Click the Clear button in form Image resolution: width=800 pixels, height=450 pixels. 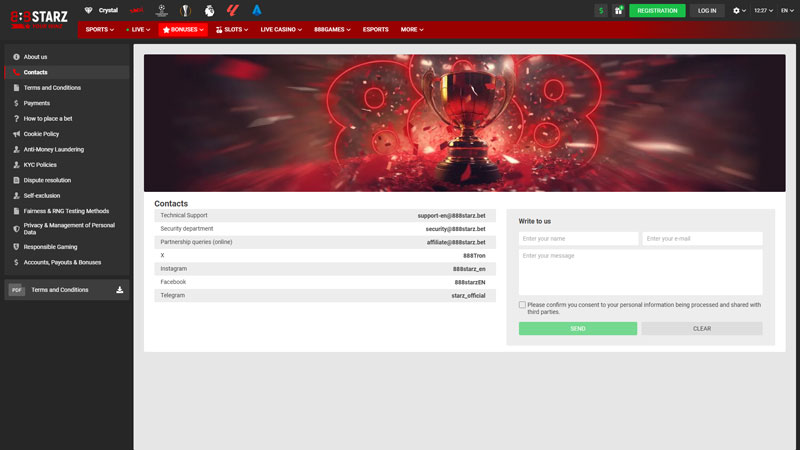pos(701,328)
